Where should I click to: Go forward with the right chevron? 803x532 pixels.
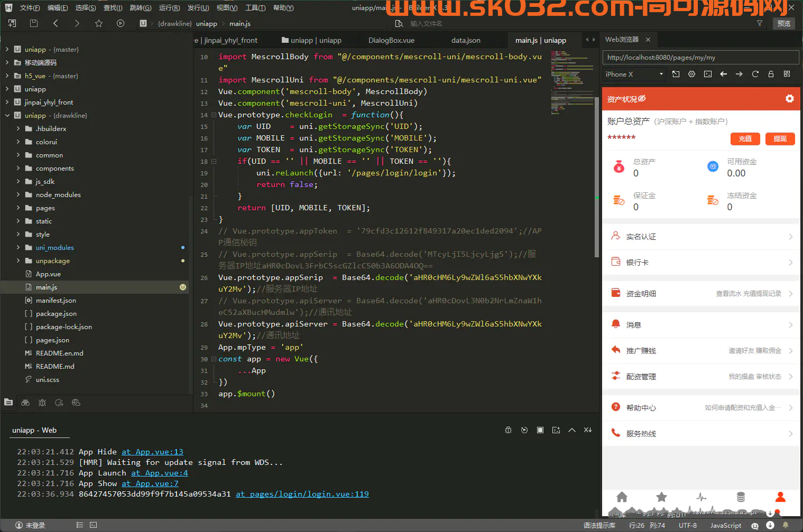[77, 23]
